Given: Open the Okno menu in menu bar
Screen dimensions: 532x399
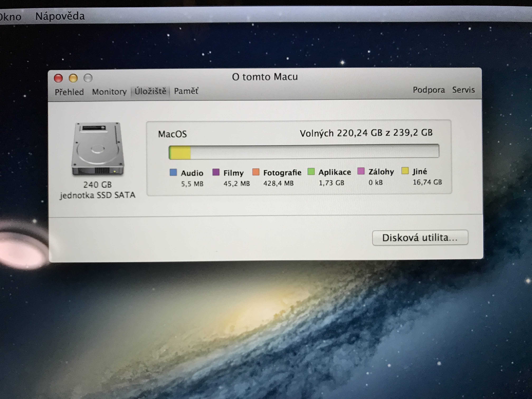Looking at the screenshot, I should click(10, 17).
